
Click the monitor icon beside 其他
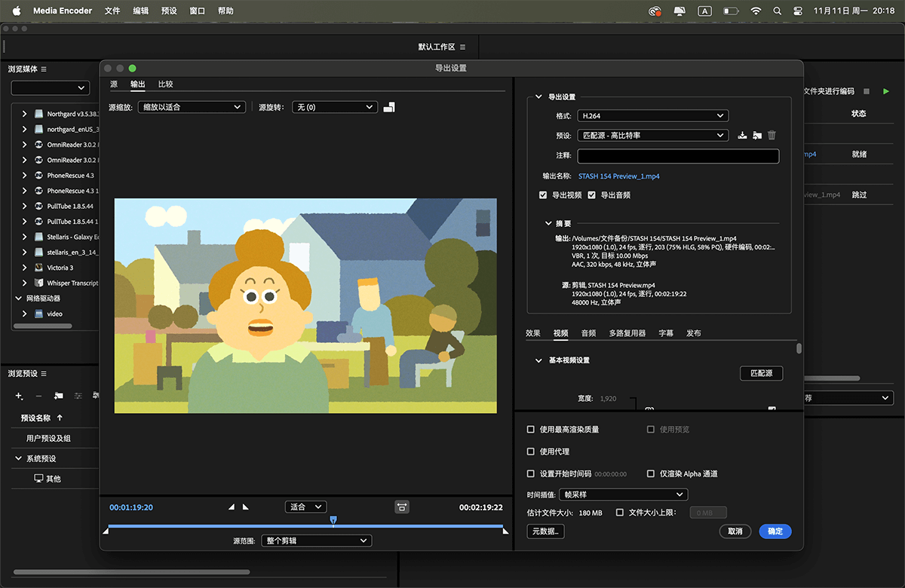38,479
